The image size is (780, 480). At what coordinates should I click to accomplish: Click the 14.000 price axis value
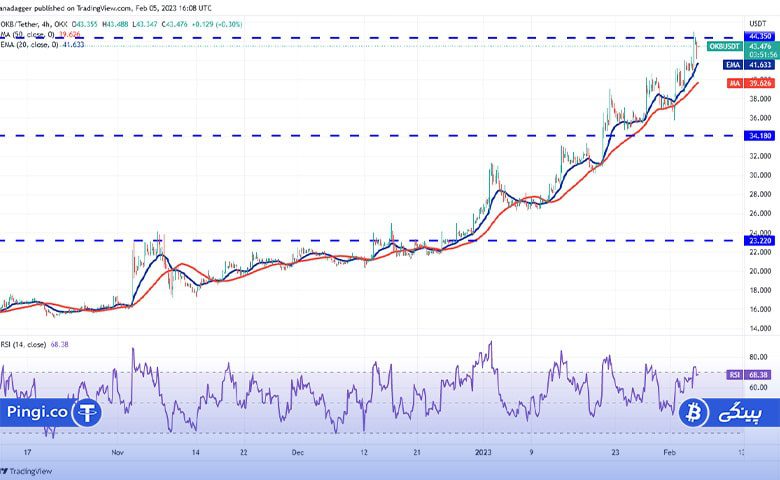tap(760, 328)
